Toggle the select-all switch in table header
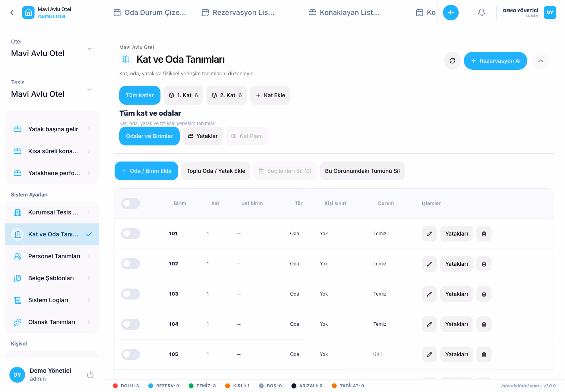565x392 pixels. (x=131, y=203)
